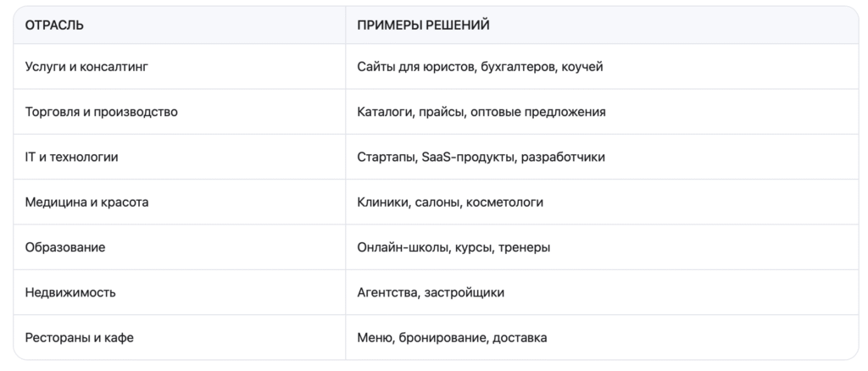Select the Рестораны и кафе cell

80,338
